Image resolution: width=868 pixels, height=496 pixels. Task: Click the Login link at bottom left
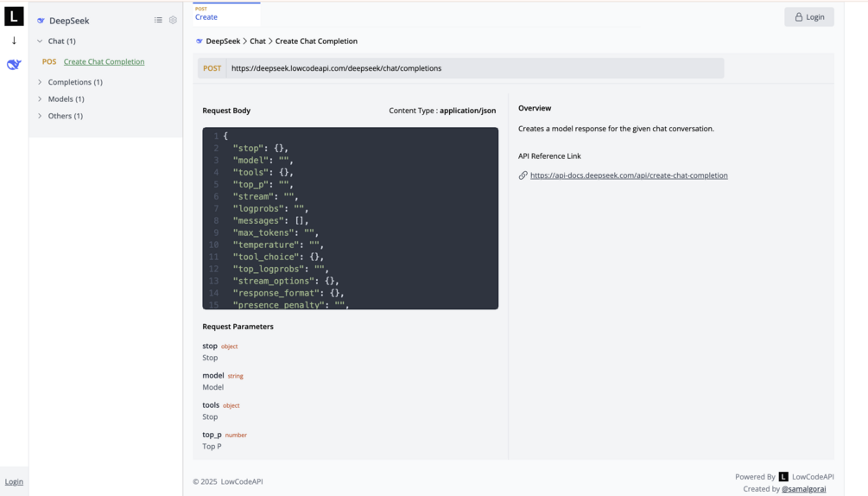[14, 481]
